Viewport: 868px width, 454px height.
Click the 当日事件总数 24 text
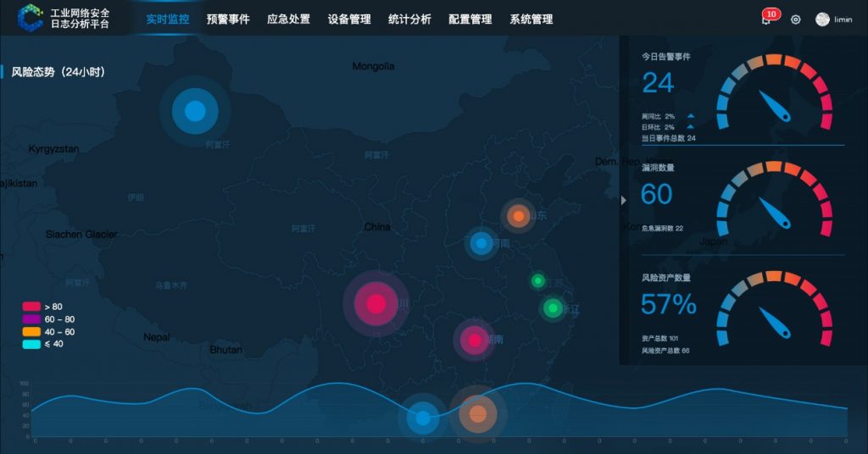tap(669, 138)
